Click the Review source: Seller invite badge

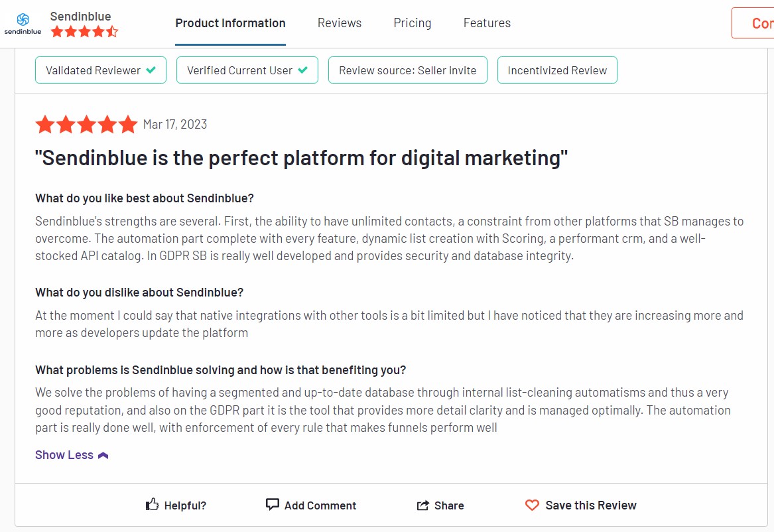(x=408, y=70)
